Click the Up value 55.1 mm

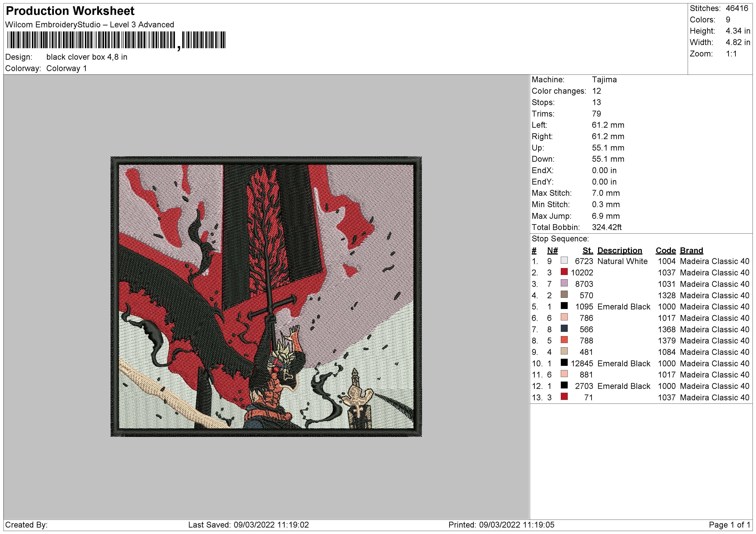pyautogui.click(x=608, y=148)
